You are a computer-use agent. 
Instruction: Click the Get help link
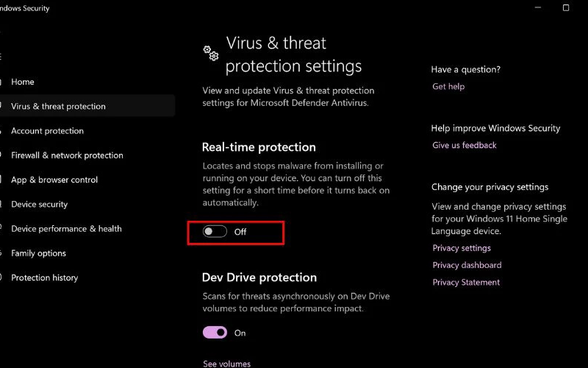[x=448, y=87]
